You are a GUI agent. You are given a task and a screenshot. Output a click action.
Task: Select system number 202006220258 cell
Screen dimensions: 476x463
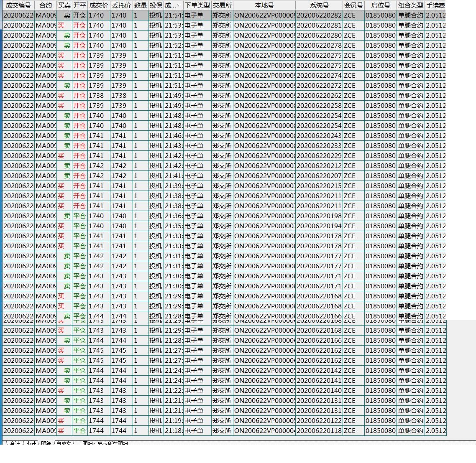[319, 105]
